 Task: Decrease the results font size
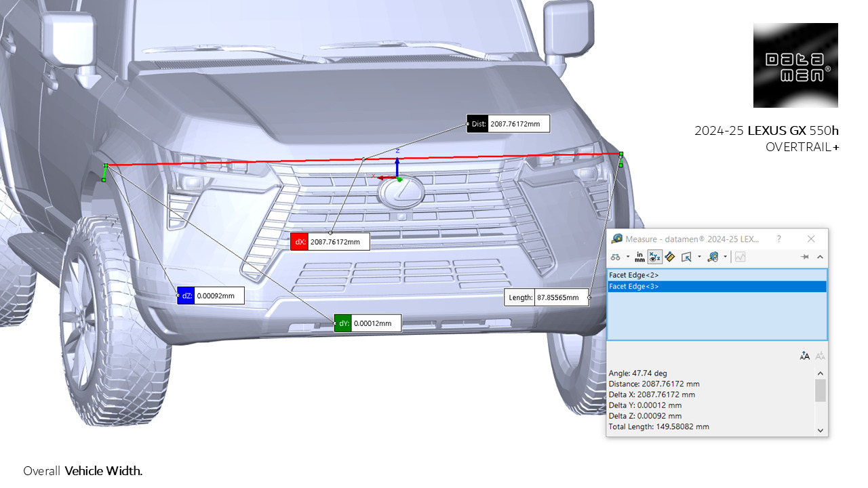click(820, 355)
